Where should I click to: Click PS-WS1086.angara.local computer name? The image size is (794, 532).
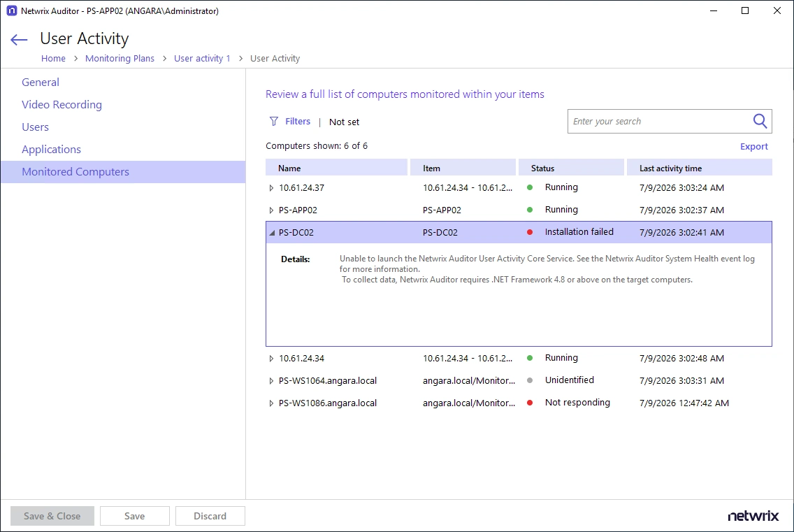328,403
